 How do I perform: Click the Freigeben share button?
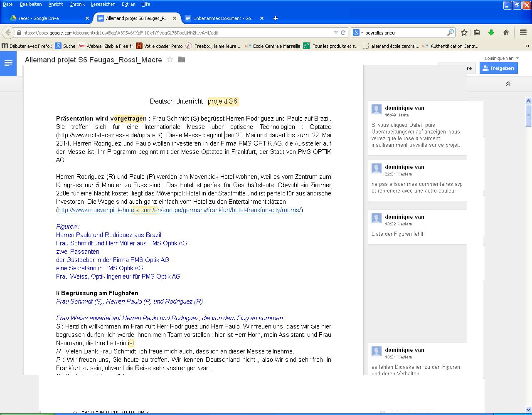click(x=498, y=68)
